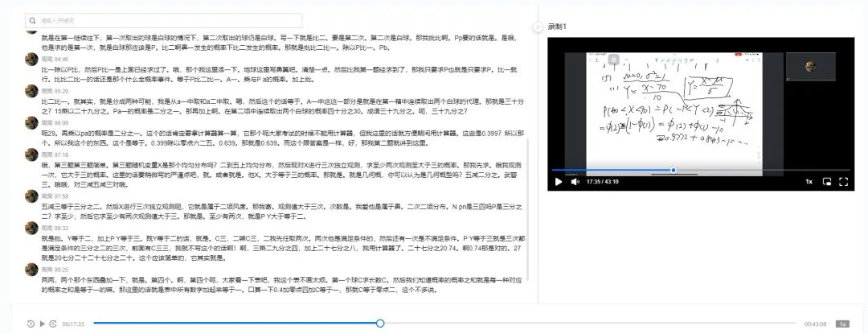The width and height of the screenshot is (868, 334).
Task: Click the 00:43:08 total duration label
Action: click(x=816, y=324)
